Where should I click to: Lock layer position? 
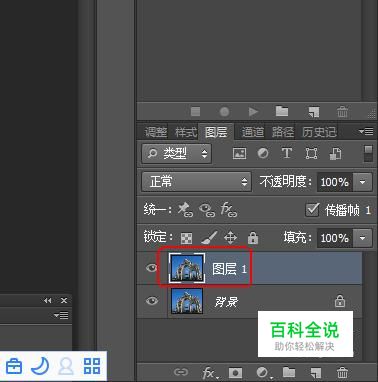point(231,238)
